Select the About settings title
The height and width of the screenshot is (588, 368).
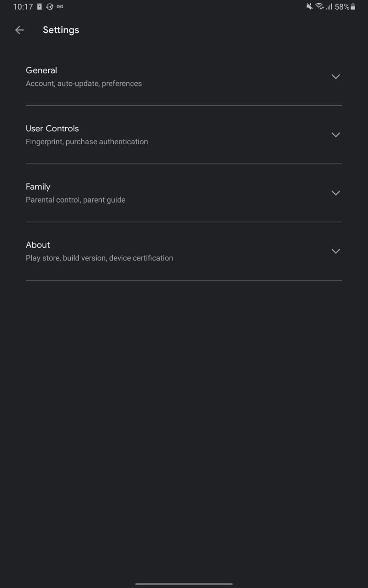pyautogui.click(x=38, y=245)
